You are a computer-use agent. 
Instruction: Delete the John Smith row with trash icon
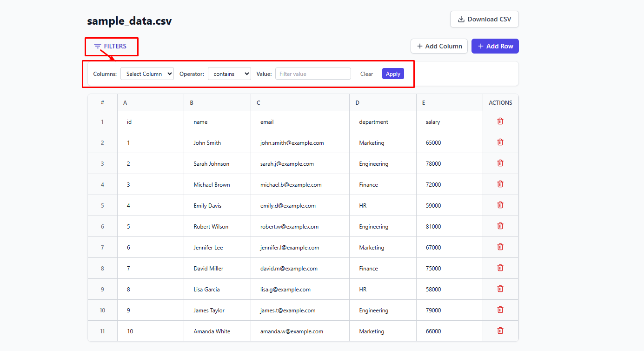[x=500, y=142]
